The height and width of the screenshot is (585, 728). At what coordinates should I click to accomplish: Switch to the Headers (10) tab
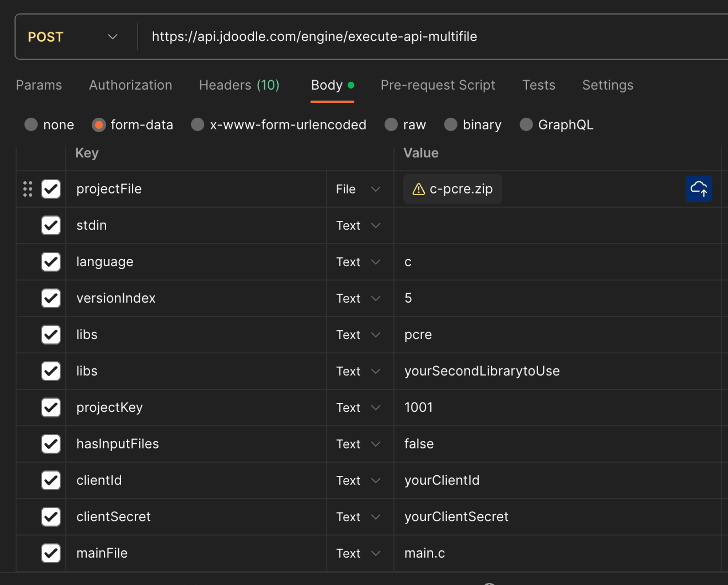(239, 85)
